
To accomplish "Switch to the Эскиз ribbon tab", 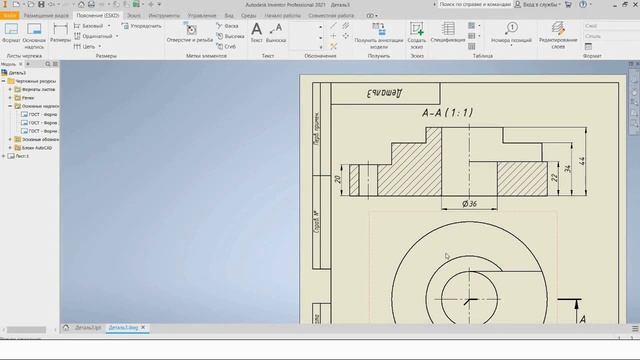I will click(x=133, y=16).
